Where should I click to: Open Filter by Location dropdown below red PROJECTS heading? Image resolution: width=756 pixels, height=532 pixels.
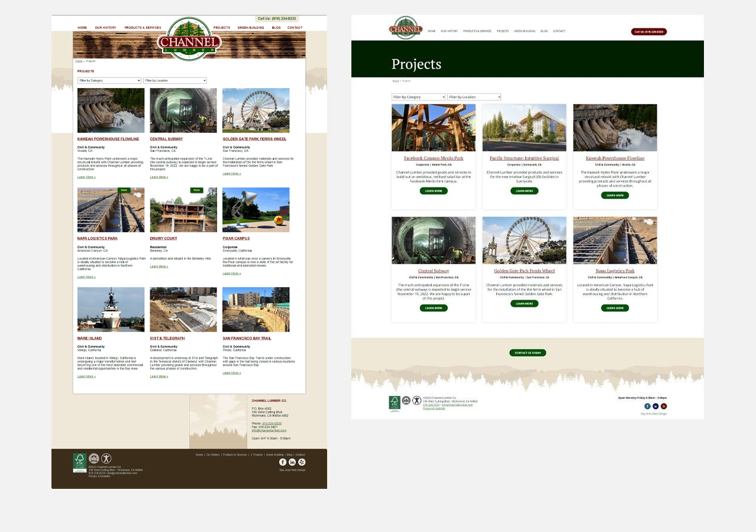click(x=175, y=80)
